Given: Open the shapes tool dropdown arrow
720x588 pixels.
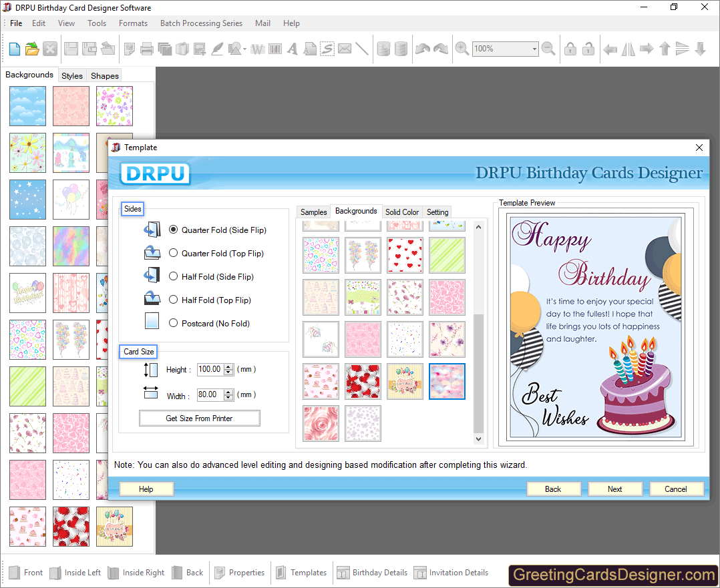Looking at the screenshot, I should point(244,49).
